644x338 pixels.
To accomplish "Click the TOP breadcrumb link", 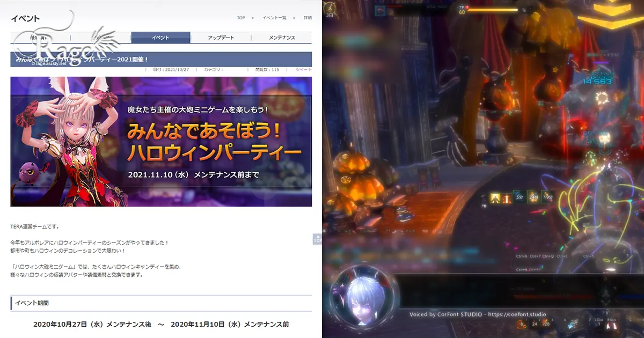I will pos(241,17).
